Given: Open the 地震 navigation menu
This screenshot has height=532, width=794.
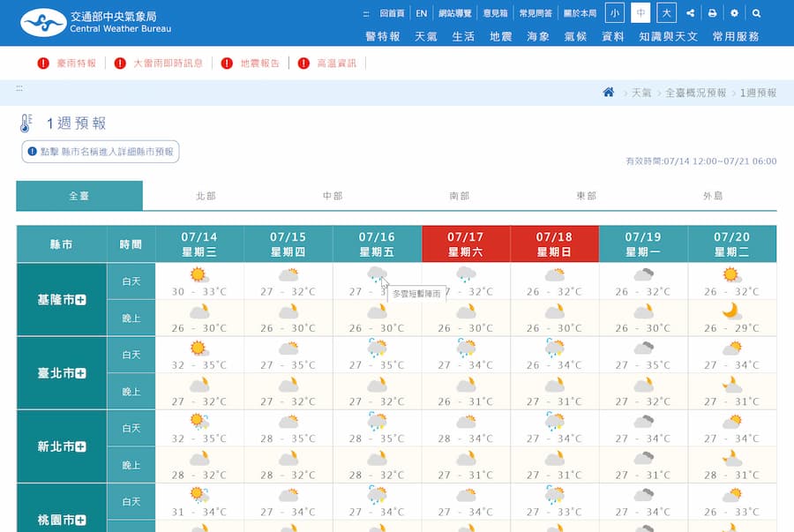Looking at the screenshot, I should click(x=501, y=36).
